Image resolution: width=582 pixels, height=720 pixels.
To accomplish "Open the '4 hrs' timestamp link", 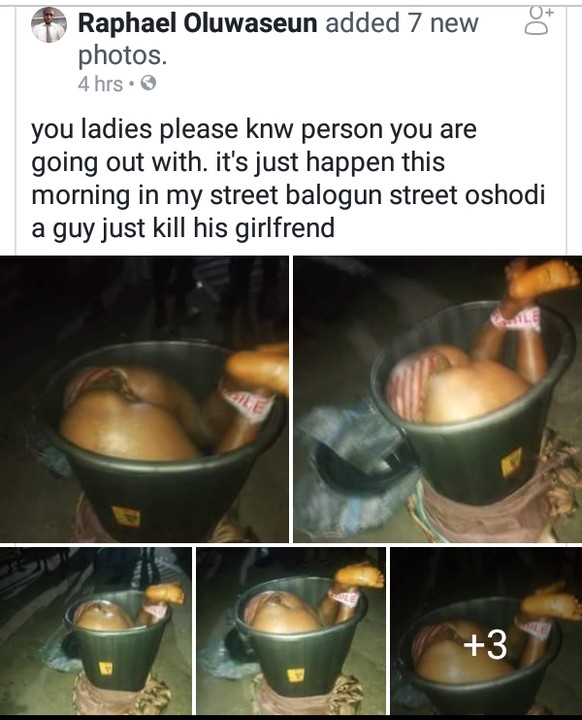I will 101,84.
